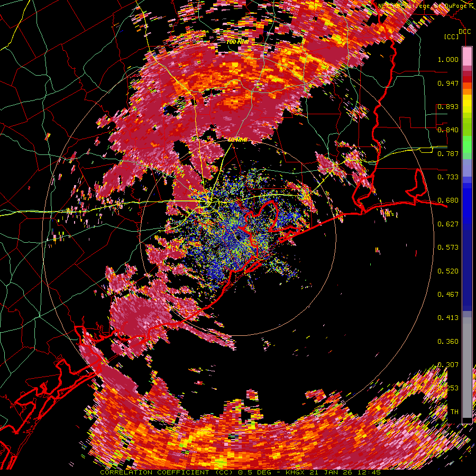Click the 0.520 scale label

448,271
